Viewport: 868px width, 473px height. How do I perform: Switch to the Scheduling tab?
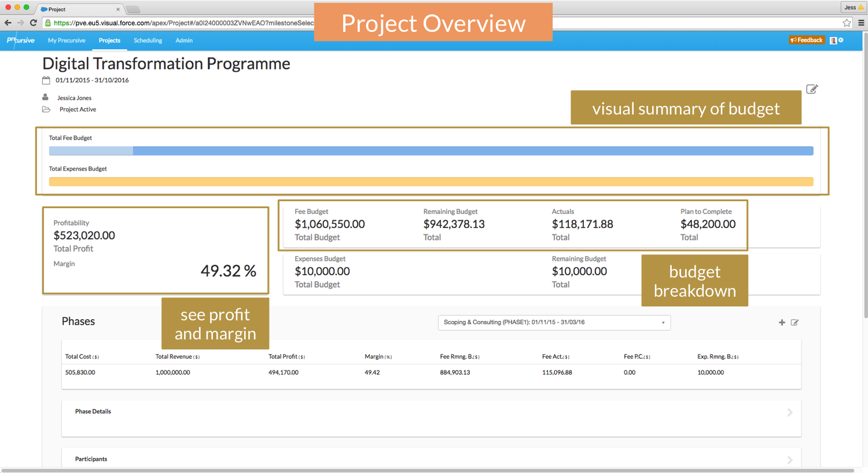point(148,40)
